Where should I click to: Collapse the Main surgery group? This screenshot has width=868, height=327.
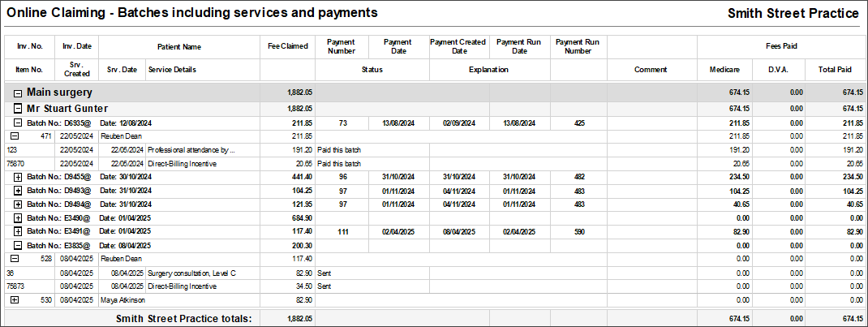(18, 93)
